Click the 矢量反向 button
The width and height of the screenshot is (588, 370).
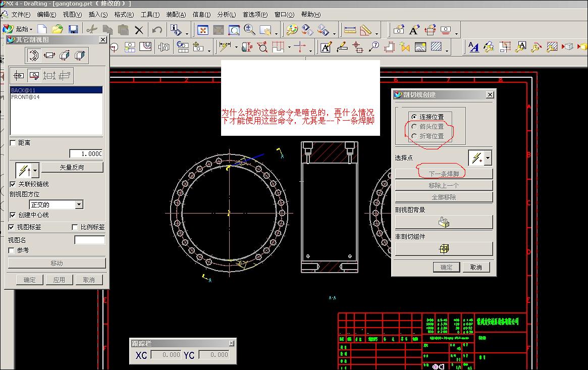(x=72, y=167)
